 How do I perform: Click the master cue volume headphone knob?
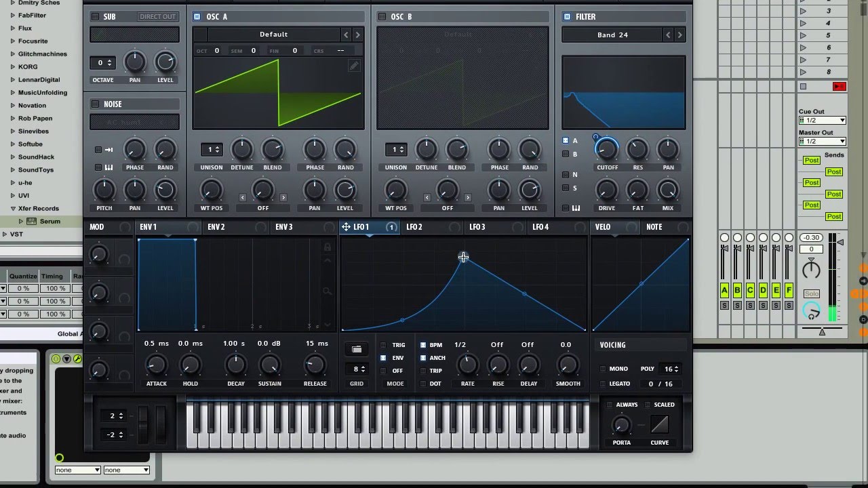click(811, 311)
